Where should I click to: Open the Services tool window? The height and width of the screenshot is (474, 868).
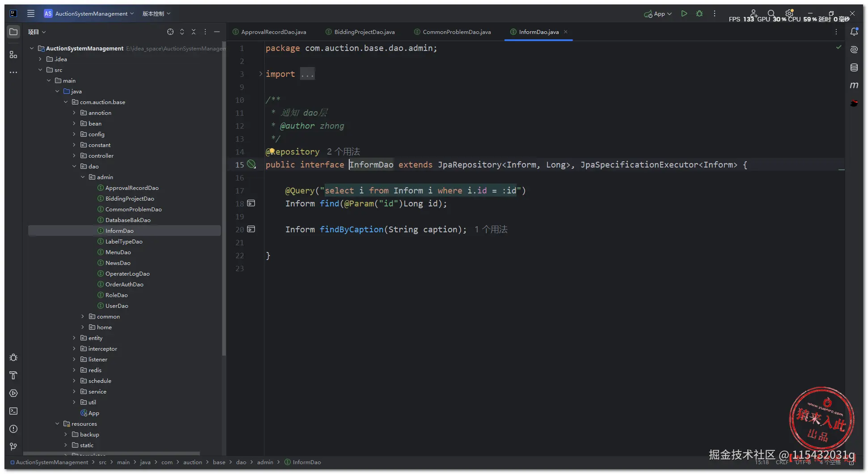pyautogui.click(x=13, y=393)
